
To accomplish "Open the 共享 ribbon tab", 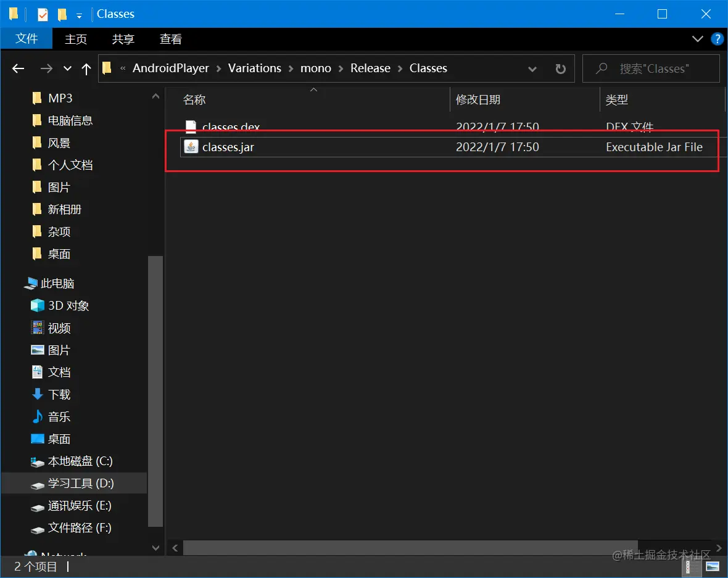I will pyautogui.click(x=123, y=39).
